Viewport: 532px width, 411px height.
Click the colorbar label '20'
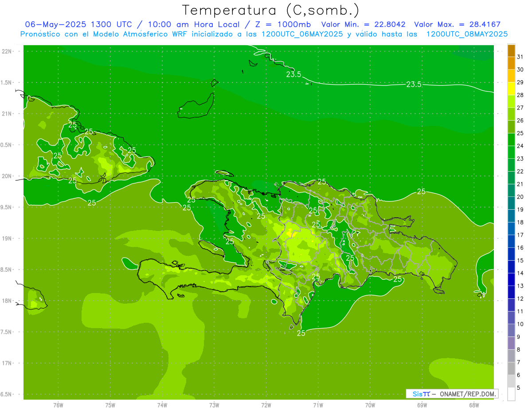[520, 197]
